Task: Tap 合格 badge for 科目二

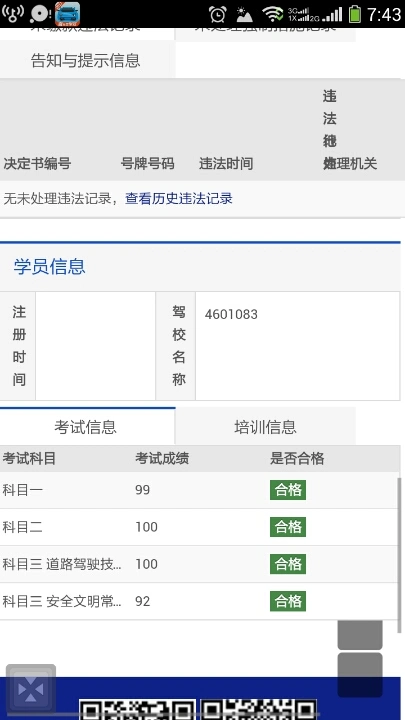Action: point(288,527)
